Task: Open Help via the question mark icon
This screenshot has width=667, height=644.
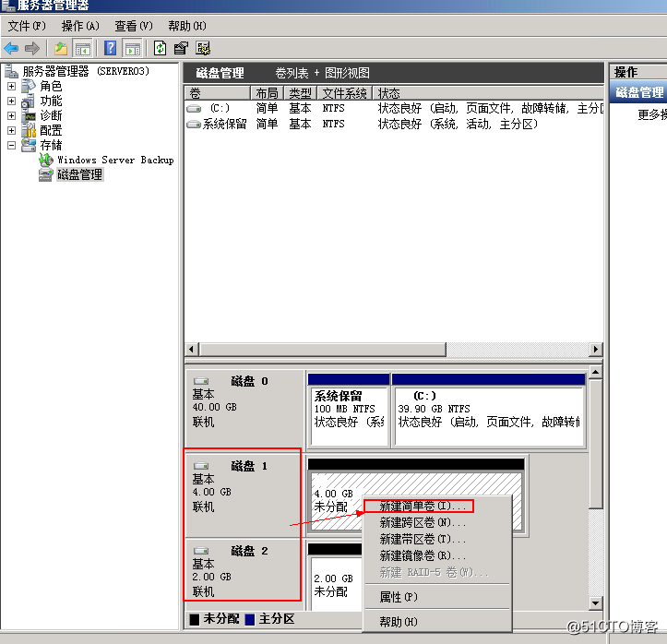Action: click(110, 49)
